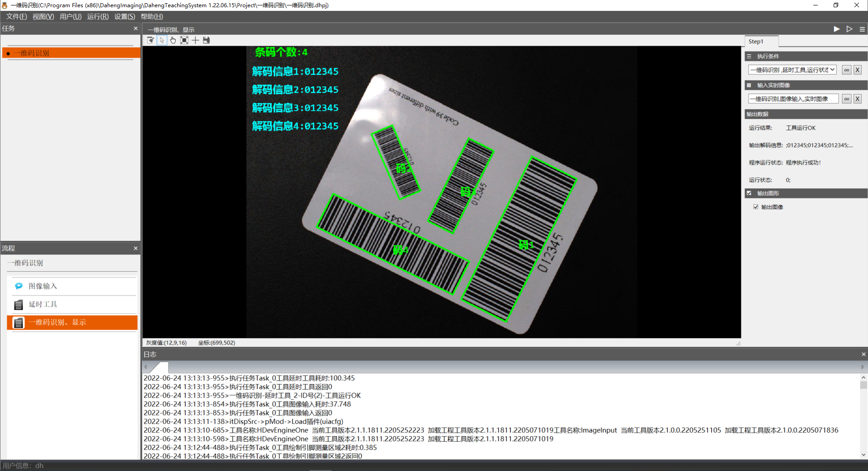868x471 pixels.
Task: Click the 执行条件 section list icon
Action: 749,57
